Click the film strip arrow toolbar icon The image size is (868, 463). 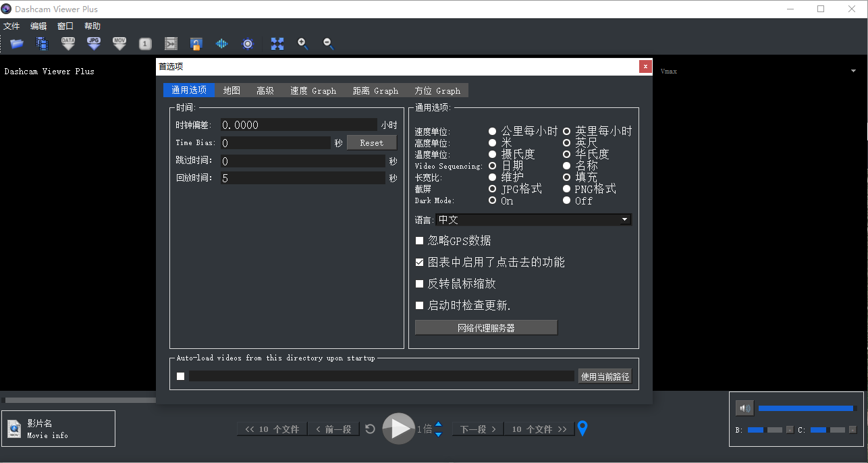coord(171,44)
